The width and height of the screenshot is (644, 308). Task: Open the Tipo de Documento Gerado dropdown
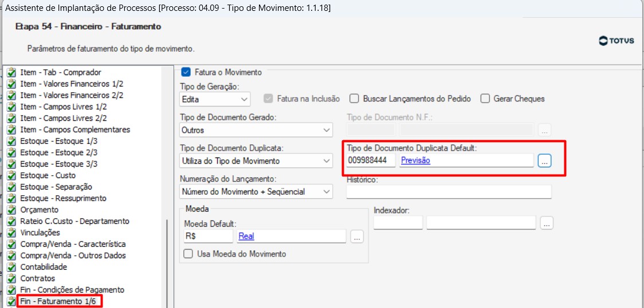point(256,131)
